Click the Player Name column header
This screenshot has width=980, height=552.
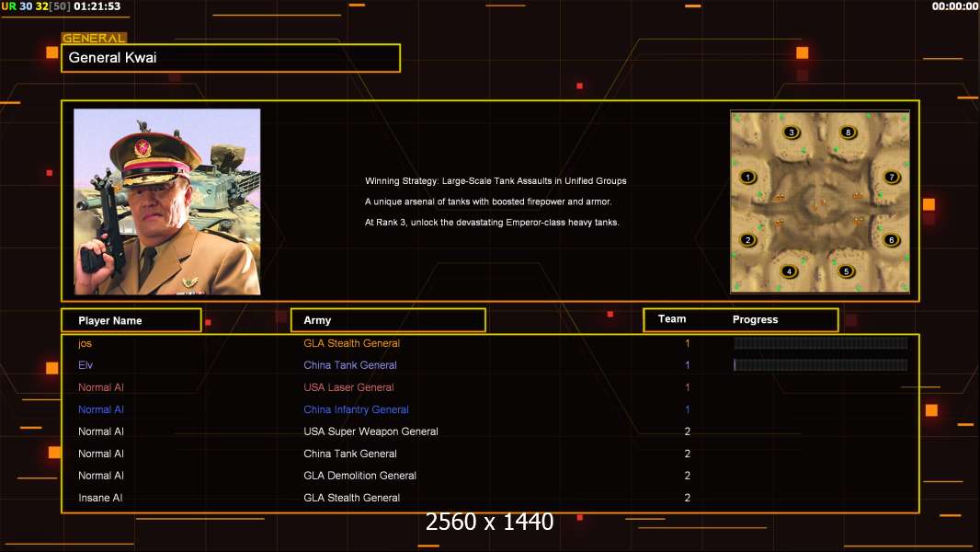pyautogui.click(x=131, y=320)
